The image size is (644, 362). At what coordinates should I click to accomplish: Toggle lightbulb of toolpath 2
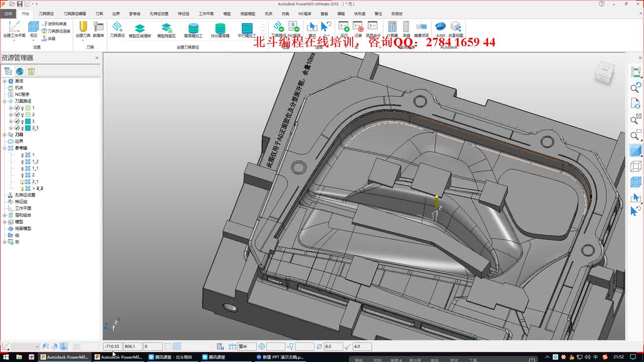click(23, 115)
